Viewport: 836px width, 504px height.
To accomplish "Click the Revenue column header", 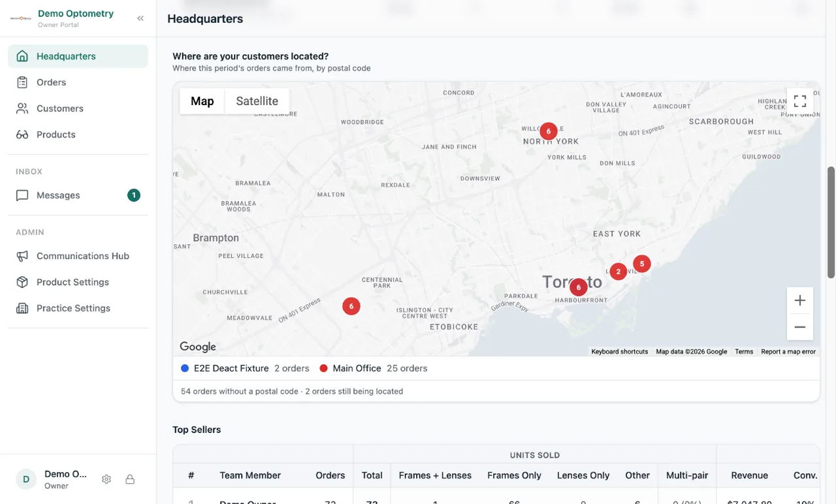I will coord(750,475).
